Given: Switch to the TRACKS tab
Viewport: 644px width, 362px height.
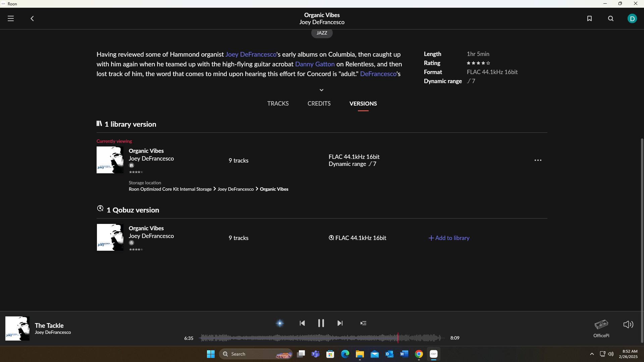Looking at the screenshot, I should tap(278, 104).
